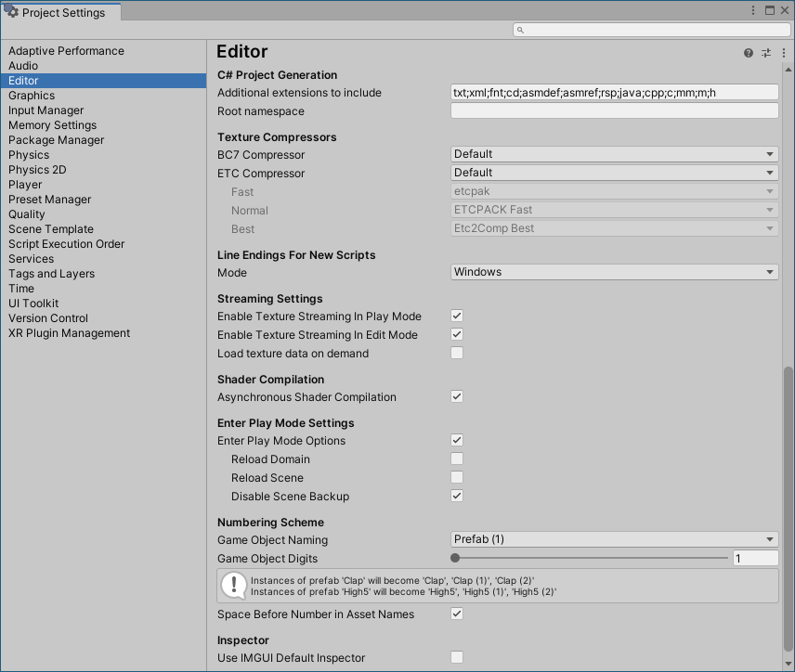Viewport: 795px width, 672px height.
Task: Open XR Plugin Management settings
Action: point(103,333)
